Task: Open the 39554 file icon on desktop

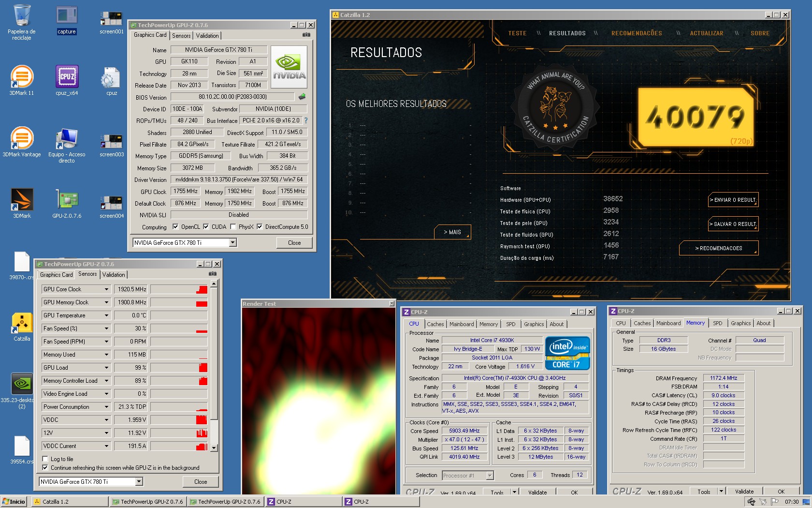Action: tap(22, 450)
